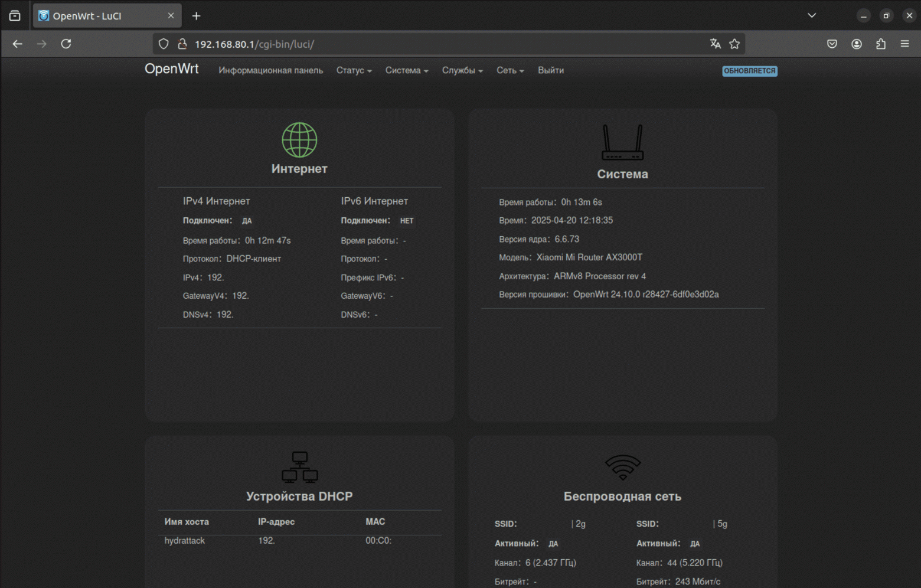Image resolution: width=921 pixels, height=588 pixels.
Task: Open the Firefox hamburger application menu
Action: coord(904,44)
